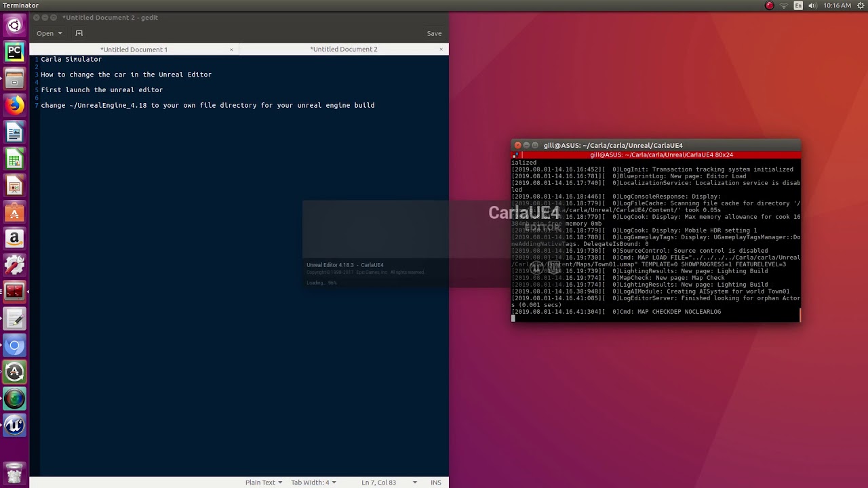Open LibreOffice Calc from dock
The image size is (868, 488).
point(14,159)
